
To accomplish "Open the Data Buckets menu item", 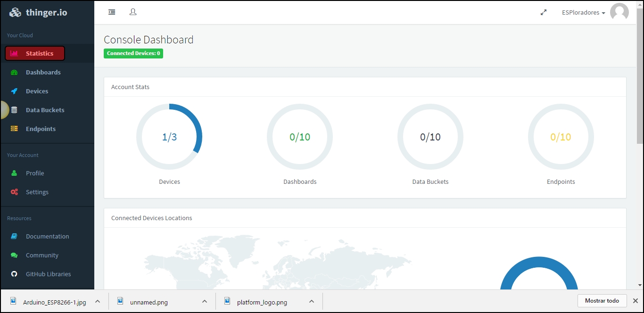I will pyautogui.click(x=47, y=110).
